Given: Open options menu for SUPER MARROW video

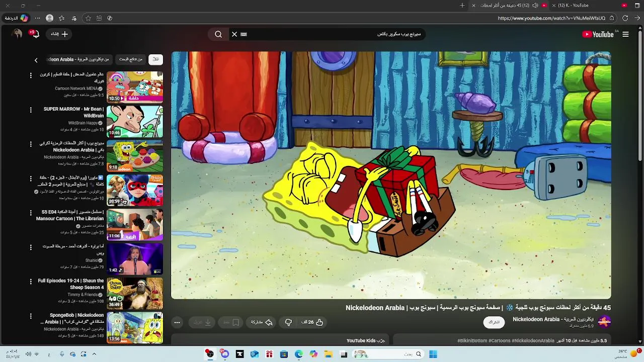Looking at the screenshot, I should tap(31, 110).
